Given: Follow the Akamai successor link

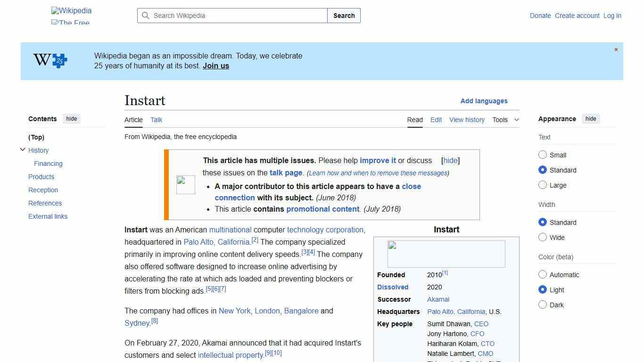Looking at the screenshot, I should click(x=438, y=299).
